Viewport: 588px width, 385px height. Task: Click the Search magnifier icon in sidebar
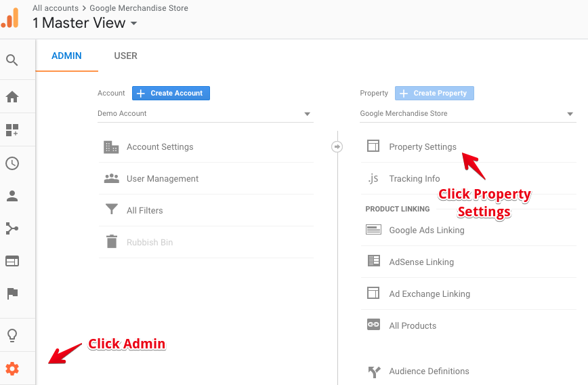click(x=12, y=60)
